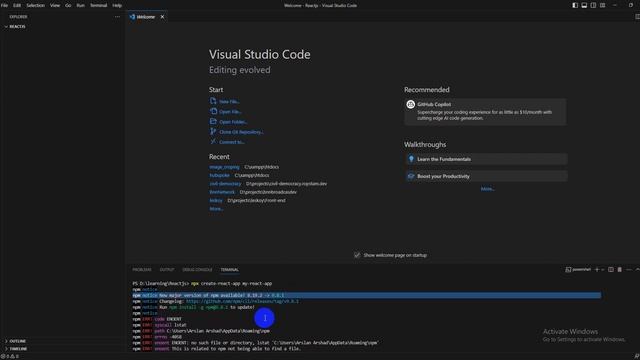Open recent project civil-democracy

click(x=225, y=184)
